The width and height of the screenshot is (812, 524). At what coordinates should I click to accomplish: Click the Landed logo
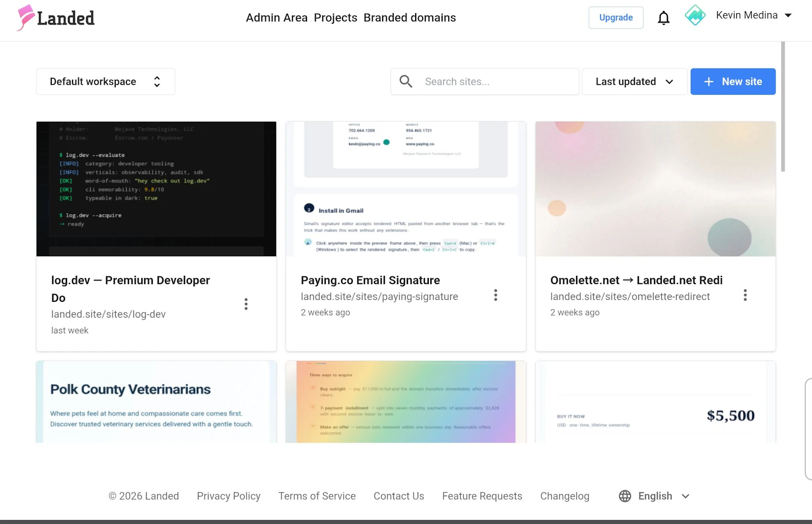(56, 18)
